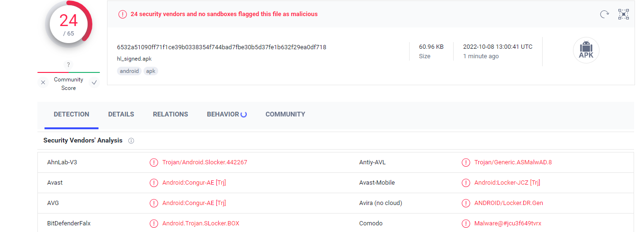The image size is (644, 232).
Task: Open the RELATIONS tab
Action: coord(170,114)
